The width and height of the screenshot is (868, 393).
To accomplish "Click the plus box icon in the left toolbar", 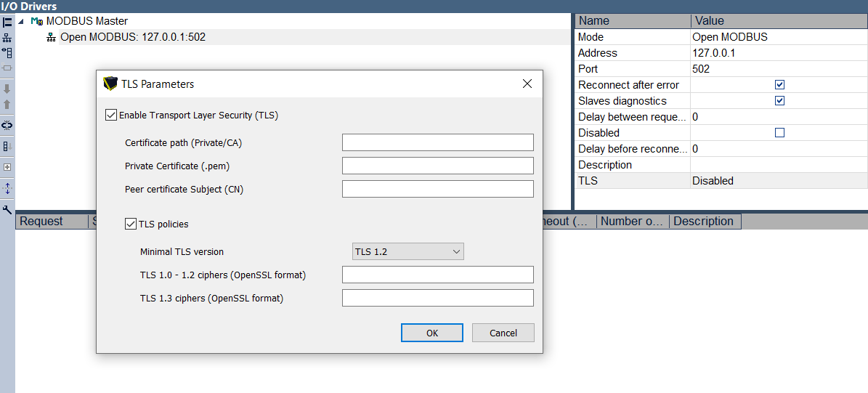I will [x=7, y=167].
